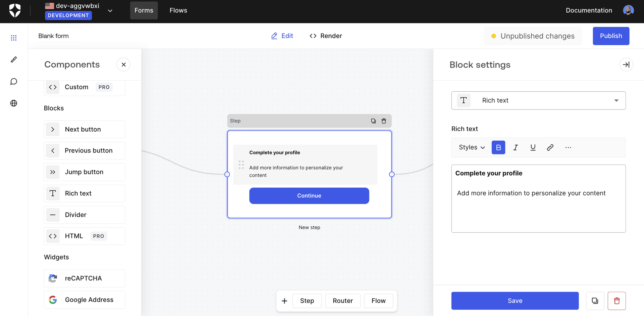Expand the dev-aggvwbxi environment selector

pos(110,10)
